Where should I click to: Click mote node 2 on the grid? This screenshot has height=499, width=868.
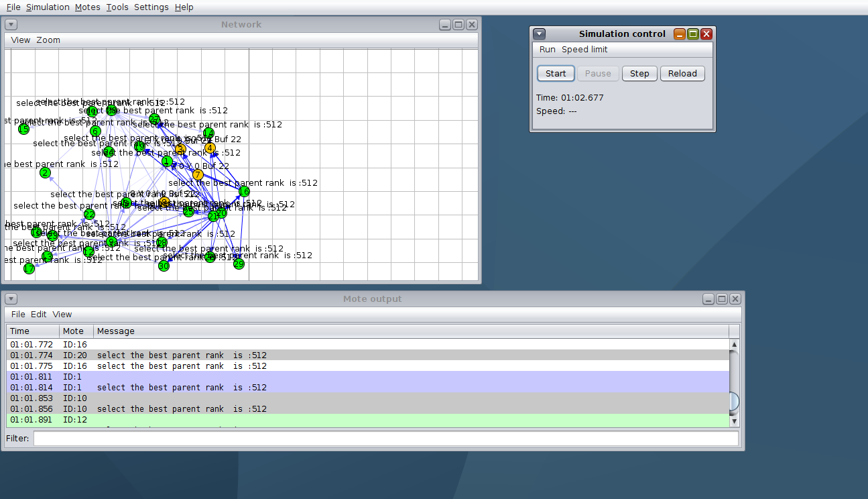point(45,172)
